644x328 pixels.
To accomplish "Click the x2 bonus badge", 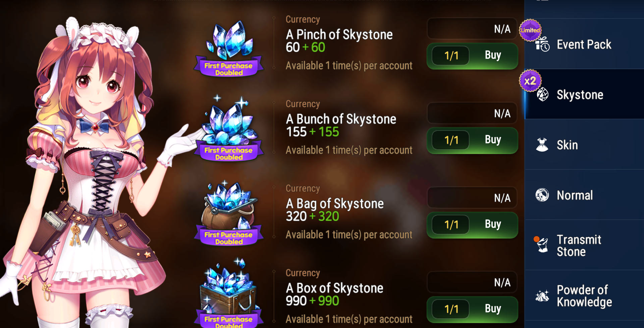I will point(530,81).
